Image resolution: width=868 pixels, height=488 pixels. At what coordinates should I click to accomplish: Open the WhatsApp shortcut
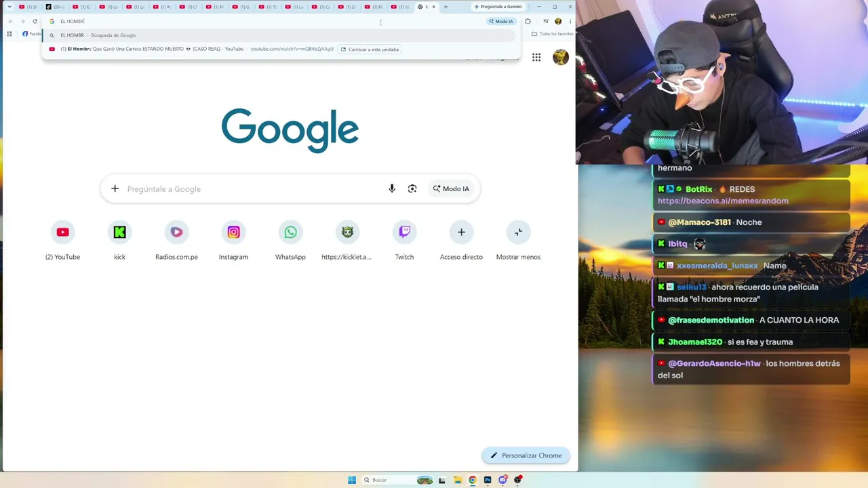(290, 241)
